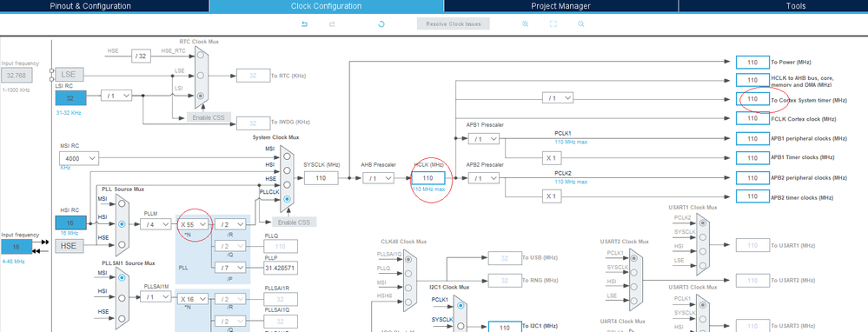Click the redo arrow icon
Screen dimensions: 868x332
pos(332,24)
